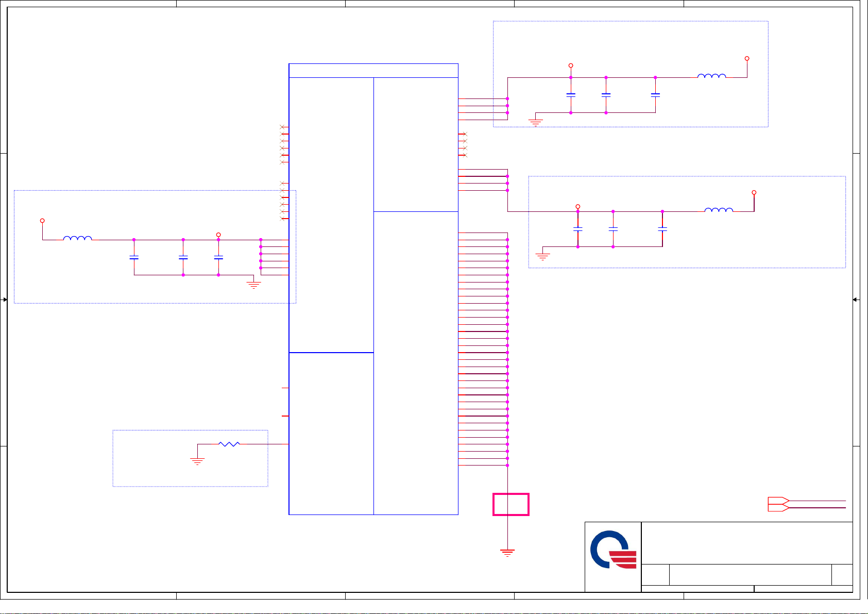The image size is (868, 614).
Task: Click the ground symbol wired to the resistor
Action: [x=197, y=461]
